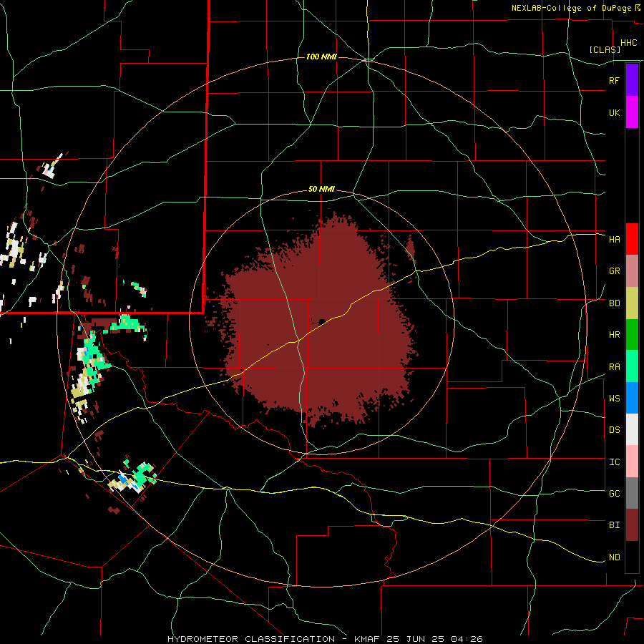Click the 'NEXLAB-College of DuPage' credit text

point(572,8)
